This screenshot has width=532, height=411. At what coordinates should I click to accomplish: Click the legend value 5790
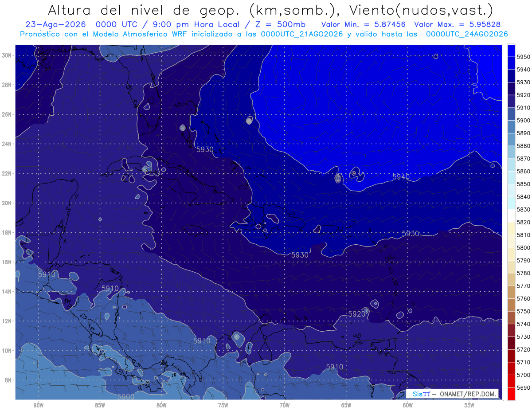point(523,260)
